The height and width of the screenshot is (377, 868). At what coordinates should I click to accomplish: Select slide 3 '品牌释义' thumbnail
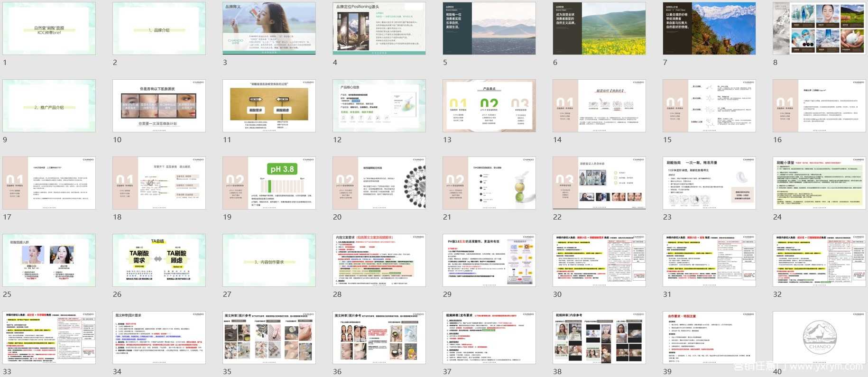pos(269,28)
